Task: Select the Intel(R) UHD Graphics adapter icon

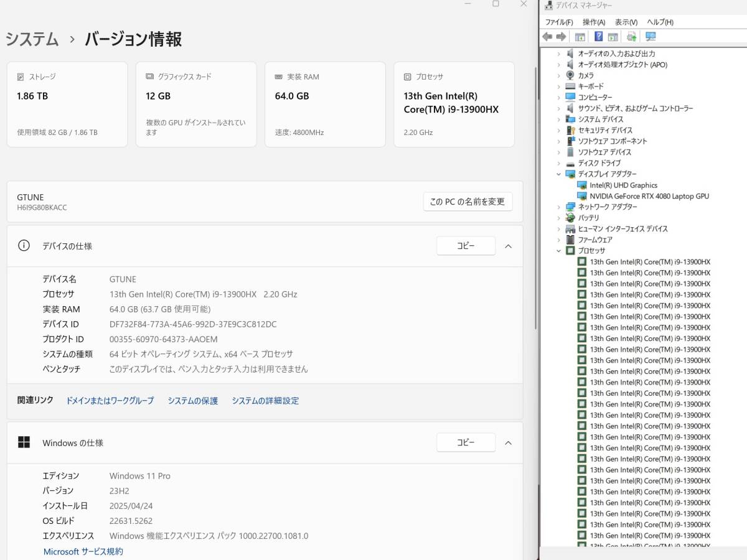Action: [582, 185]
